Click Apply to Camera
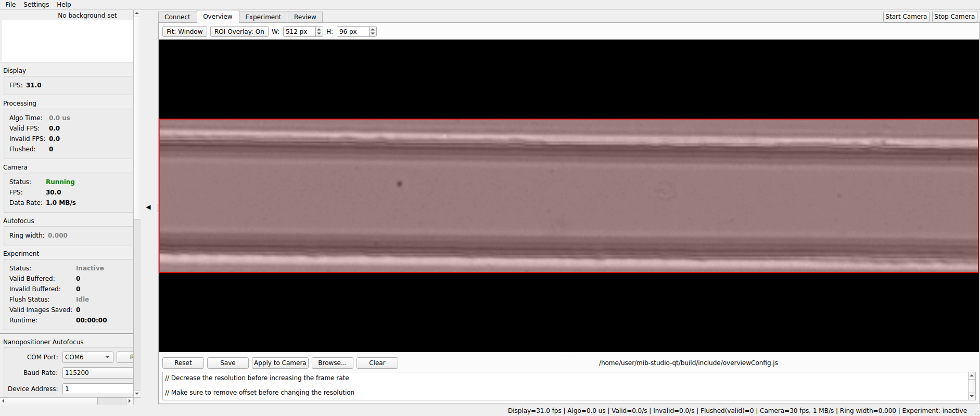 point(280,363)
